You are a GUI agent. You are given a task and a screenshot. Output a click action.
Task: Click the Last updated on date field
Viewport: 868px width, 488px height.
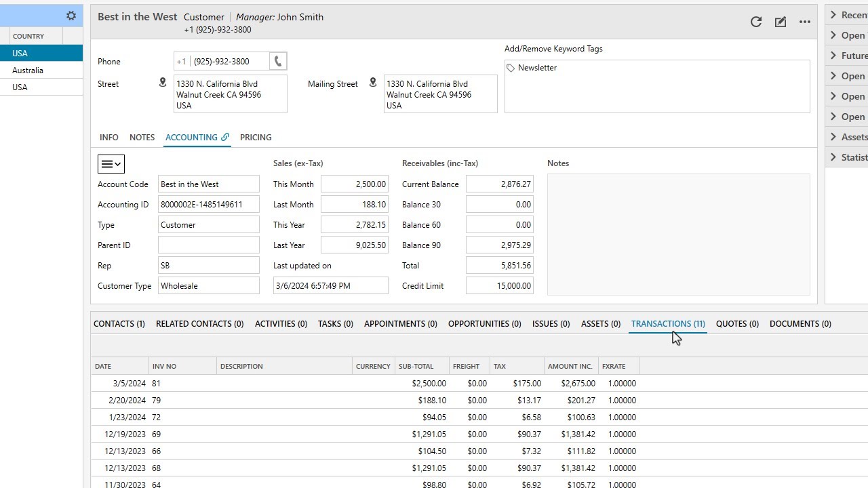331,286
